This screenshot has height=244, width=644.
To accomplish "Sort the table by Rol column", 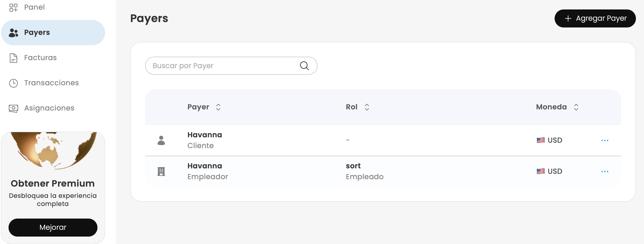I will click(x=366, y=107).
